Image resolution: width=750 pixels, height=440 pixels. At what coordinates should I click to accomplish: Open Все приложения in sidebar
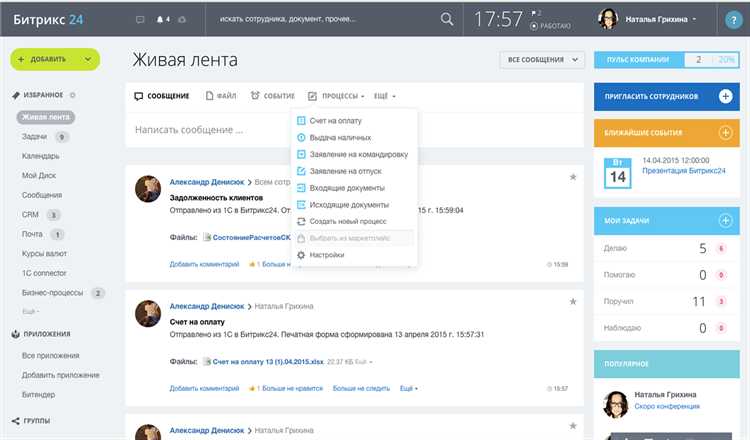click(x=51, y=356)
